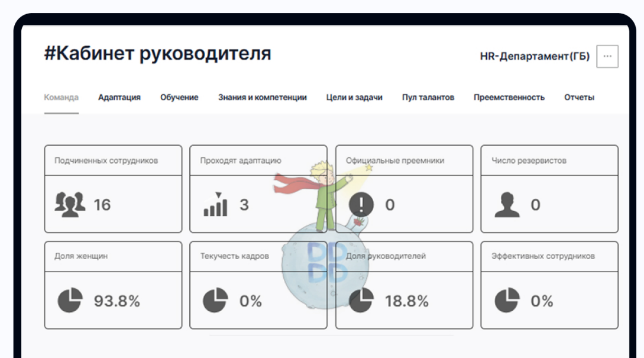Click the pie chart icon in Доля руководителей
Image resolution: width=644 pixels, height=358 pixels.
tap(361, 300)
